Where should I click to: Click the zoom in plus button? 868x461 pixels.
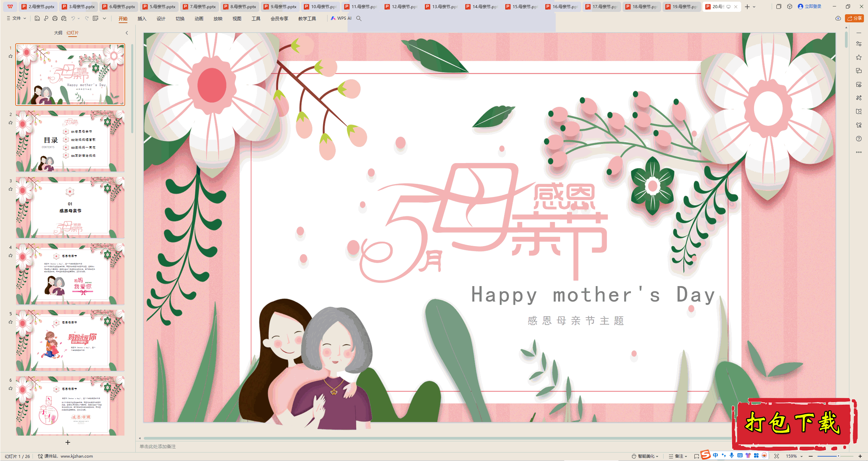[860, 456]
